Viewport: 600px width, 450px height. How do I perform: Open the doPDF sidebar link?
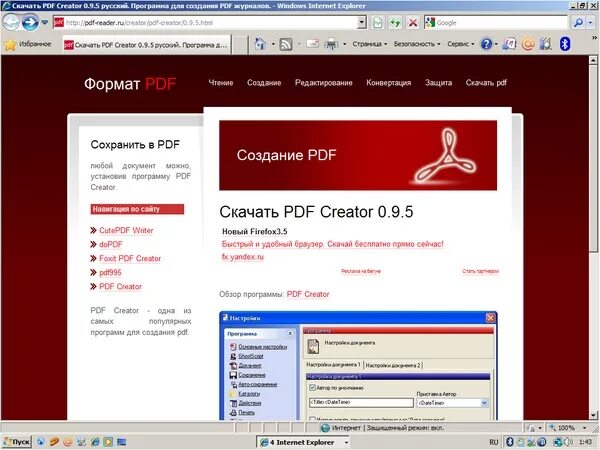(x=111, y=245)
